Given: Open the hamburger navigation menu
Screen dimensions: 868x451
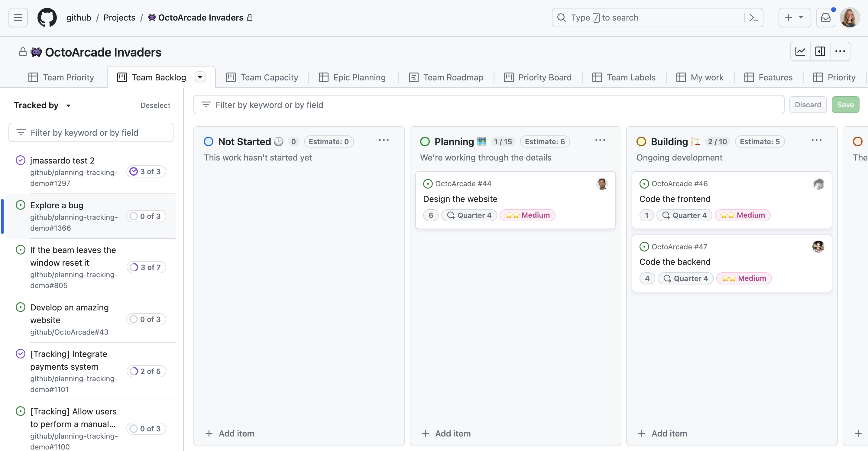Looking at the screenshot, I should (x=18, y=18).
